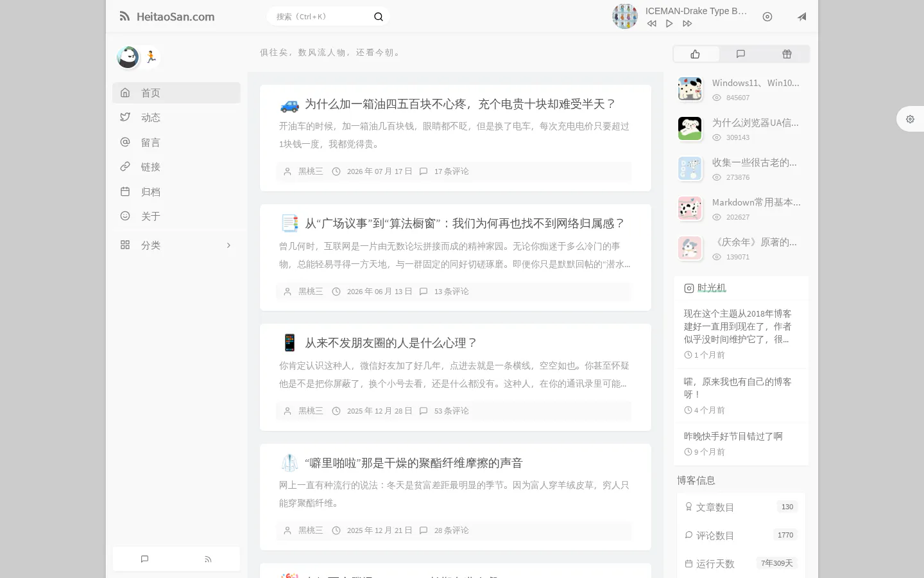Open 链接 links page
The image size is (924, 578).
(x=176, y=167)
